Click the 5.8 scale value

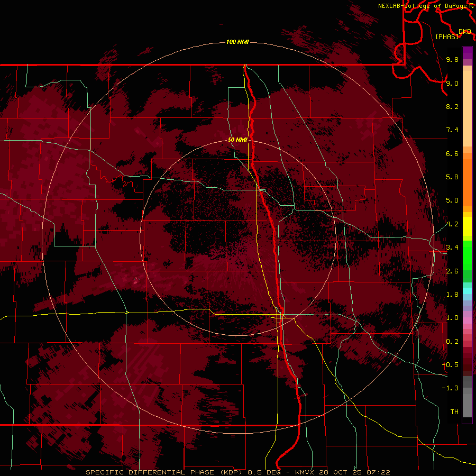click(x=452, y=177)
